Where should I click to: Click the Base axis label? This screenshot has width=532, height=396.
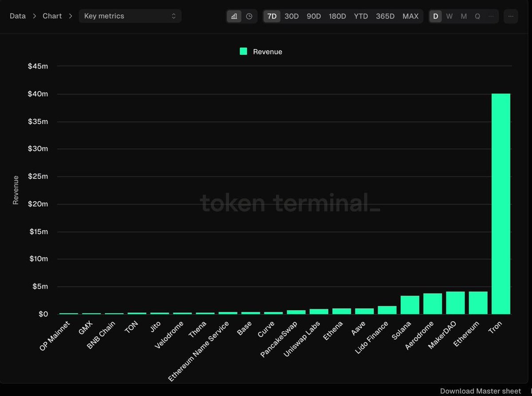(244, 329)
